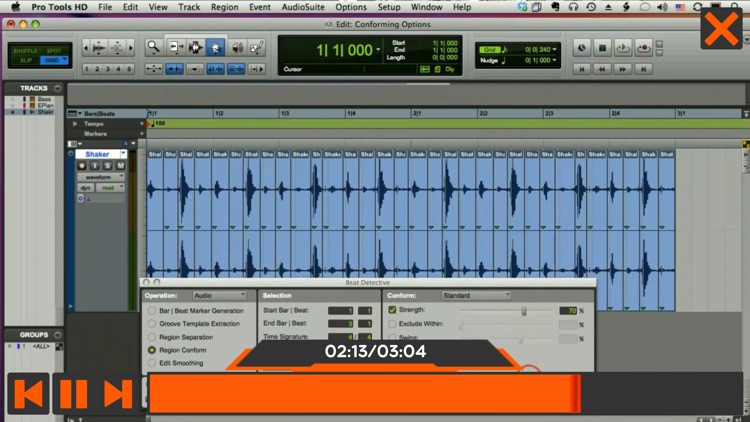The width and height of the screenshot is (750, 422).
Task: Toggle Link Timeline and Edit Selection
Action: point(215,69)
